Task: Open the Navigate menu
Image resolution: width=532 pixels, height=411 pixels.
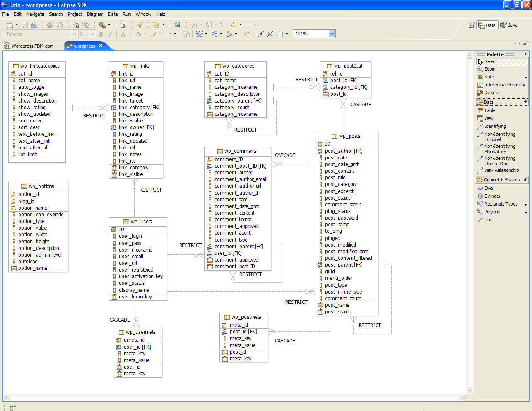Action: click(35, 14)
